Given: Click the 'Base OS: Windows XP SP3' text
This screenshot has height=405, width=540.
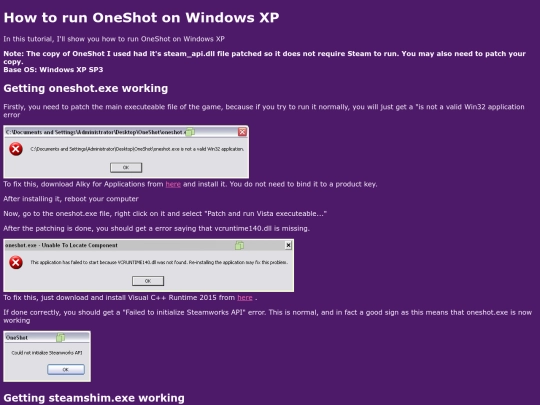Looking at the screenshot, I should 53,70.
